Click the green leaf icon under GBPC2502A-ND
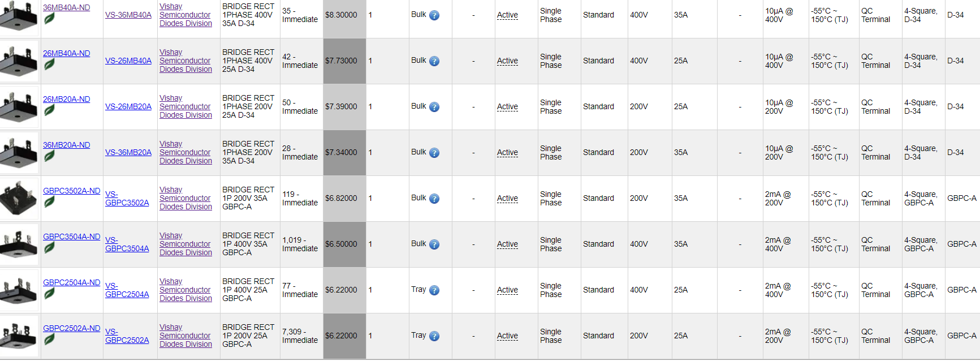Image resolution: width=980 pixels, height=361 pixels. pyautogui.click(x=50, y=339)
